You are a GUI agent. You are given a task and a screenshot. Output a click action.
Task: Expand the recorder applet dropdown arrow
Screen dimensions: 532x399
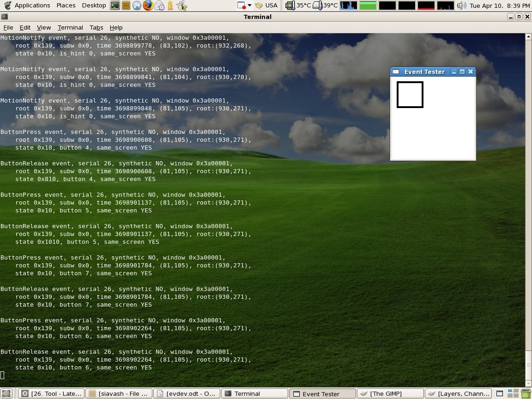249,6
